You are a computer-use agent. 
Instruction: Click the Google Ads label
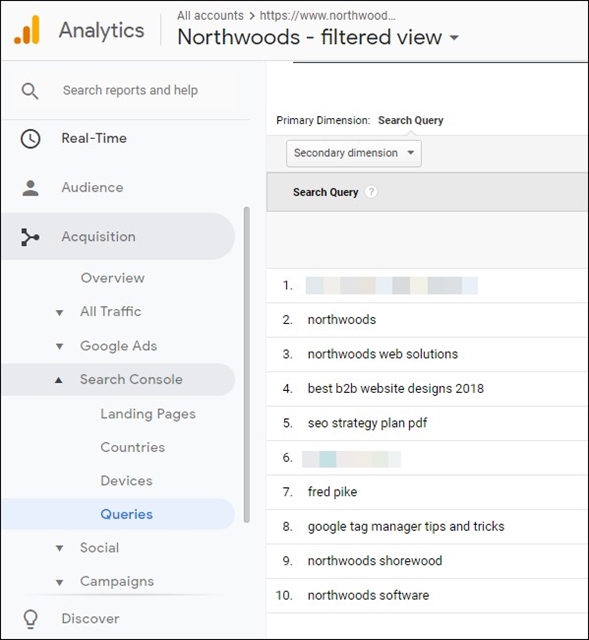pyautogui.click(x=118, y=346)
